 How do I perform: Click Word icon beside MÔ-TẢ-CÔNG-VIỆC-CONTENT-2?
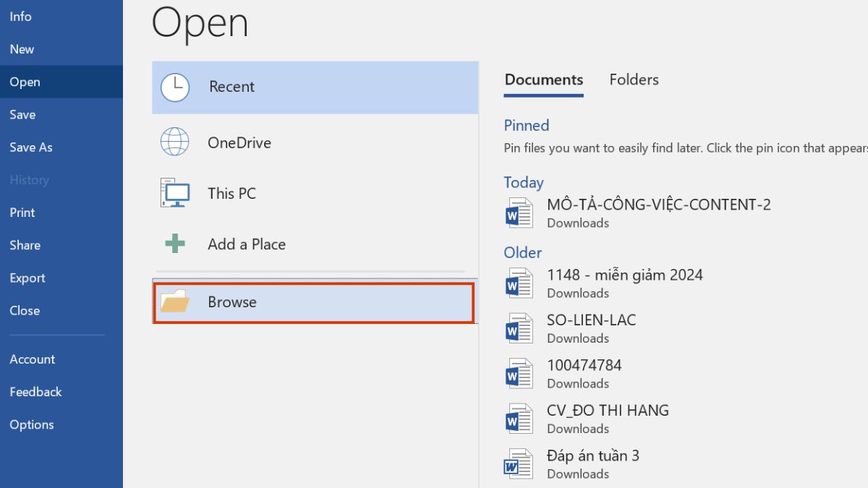tap(519, 213)
